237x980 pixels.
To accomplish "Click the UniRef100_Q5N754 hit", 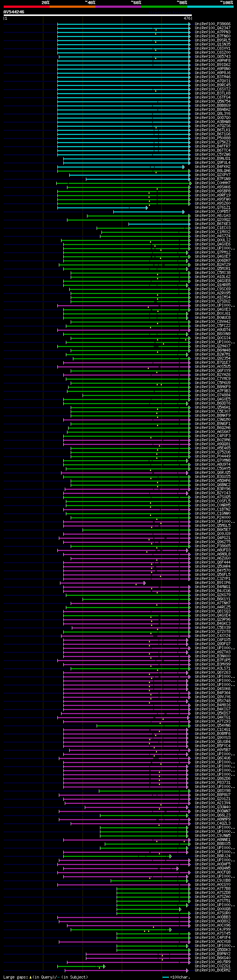I will (x=213, y=102).
